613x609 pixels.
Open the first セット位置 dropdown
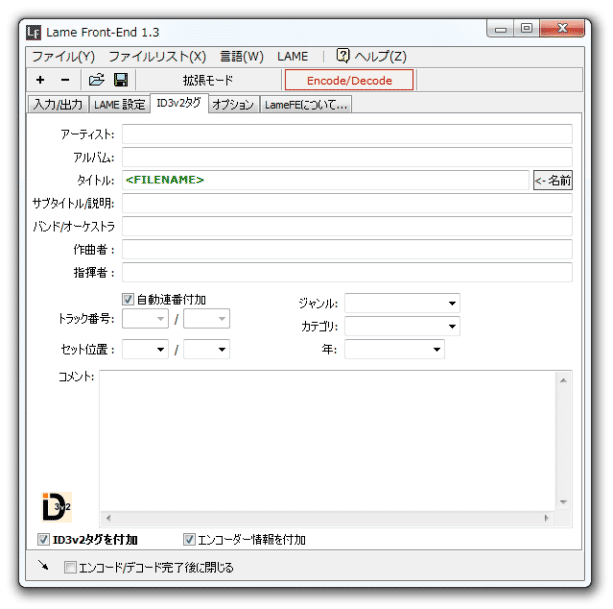[x=145, y=349]
